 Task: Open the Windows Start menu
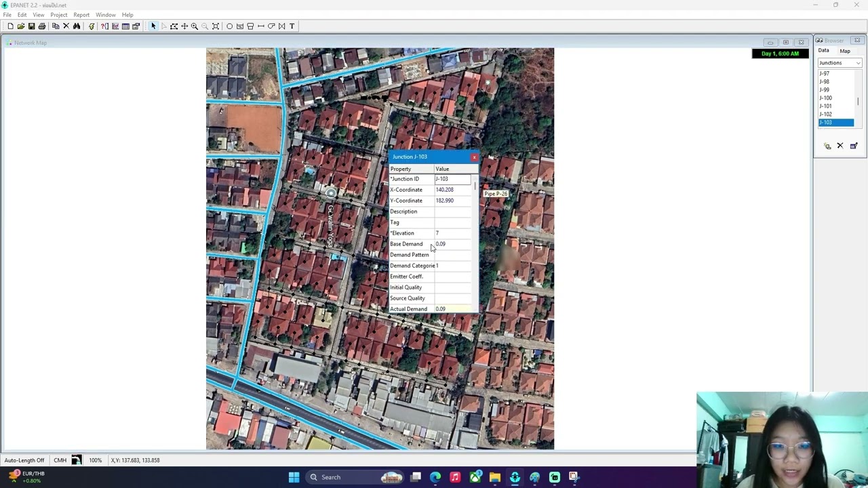coord(294,477)
